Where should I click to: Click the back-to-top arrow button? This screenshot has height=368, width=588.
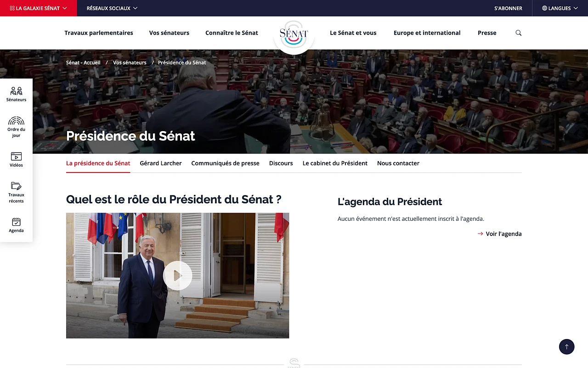pyautogui.click(x=567, y=346)
